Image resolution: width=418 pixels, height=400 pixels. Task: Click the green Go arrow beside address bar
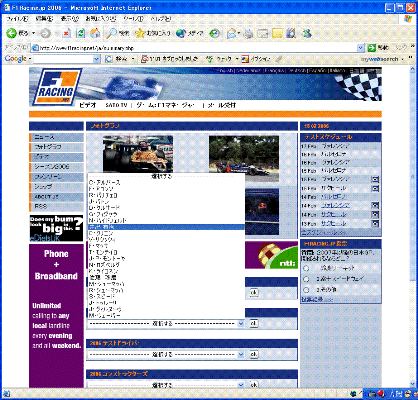coord(372,48)
